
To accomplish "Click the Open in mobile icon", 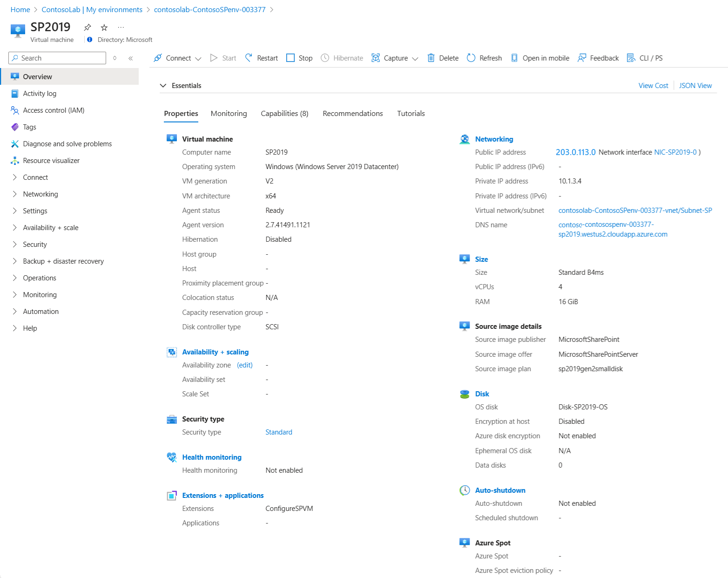I will 514,58.
